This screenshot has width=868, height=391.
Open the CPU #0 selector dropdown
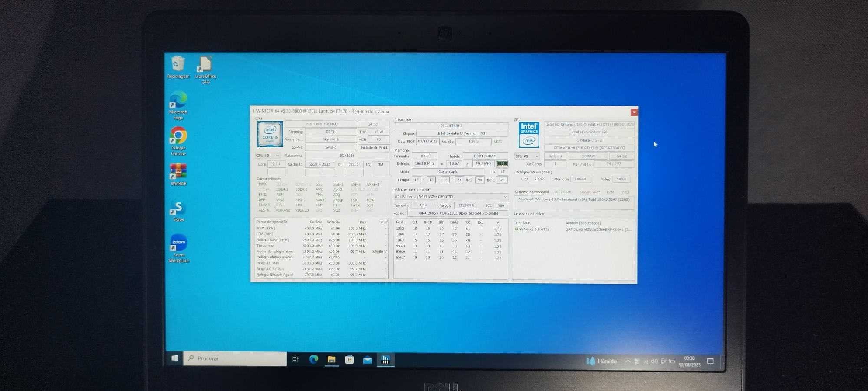pyautogui.click(x=268, y=156)
